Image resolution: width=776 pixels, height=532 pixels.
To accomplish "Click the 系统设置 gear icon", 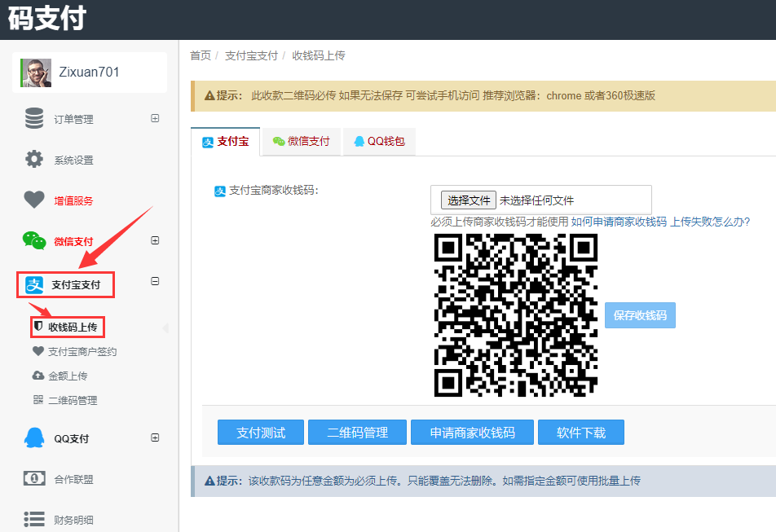I will 34,159.
